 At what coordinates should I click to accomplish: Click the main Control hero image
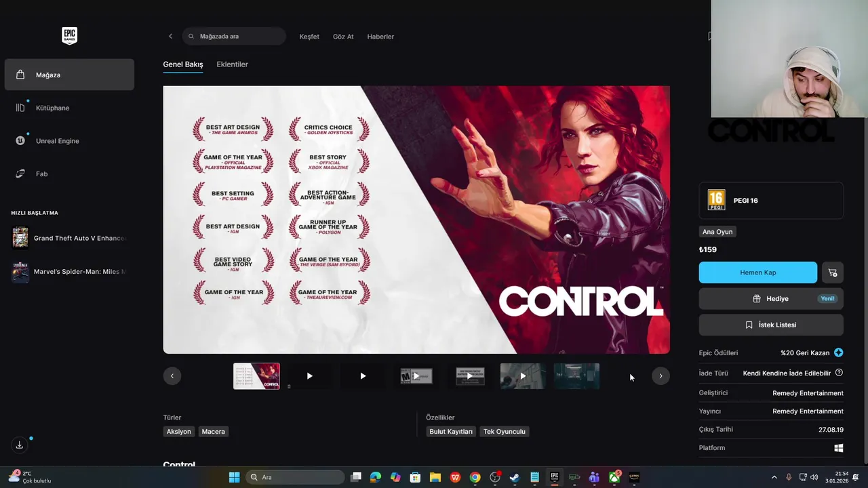click(x=416, y=220)
